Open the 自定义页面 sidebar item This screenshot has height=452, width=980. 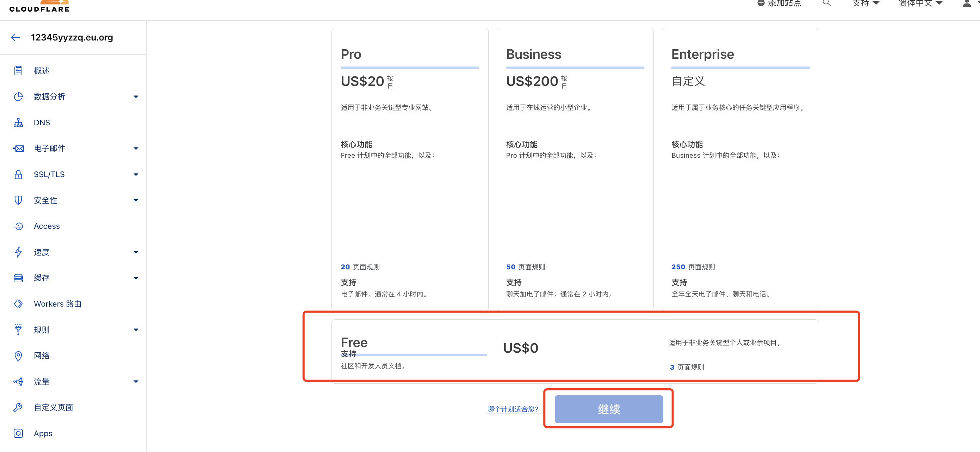53,408
